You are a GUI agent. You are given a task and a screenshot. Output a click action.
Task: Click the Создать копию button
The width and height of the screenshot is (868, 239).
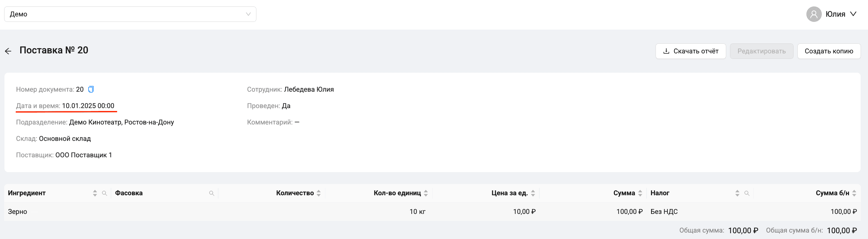[829, 51]
